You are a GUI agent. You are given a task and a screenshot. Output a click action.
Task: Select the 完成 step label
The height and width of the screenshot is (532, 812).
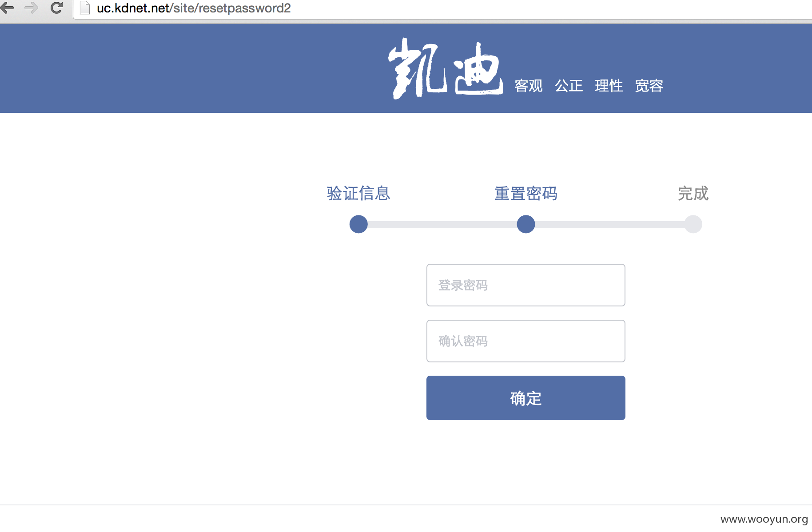[x=693, y=194]
